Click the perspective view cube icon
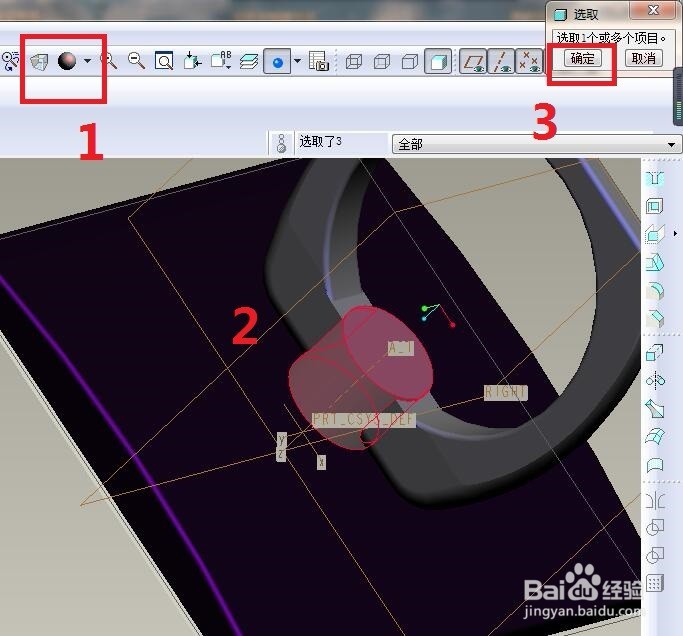Image resolution: width=683 pixels, height=636 pixels. point(39,62)
